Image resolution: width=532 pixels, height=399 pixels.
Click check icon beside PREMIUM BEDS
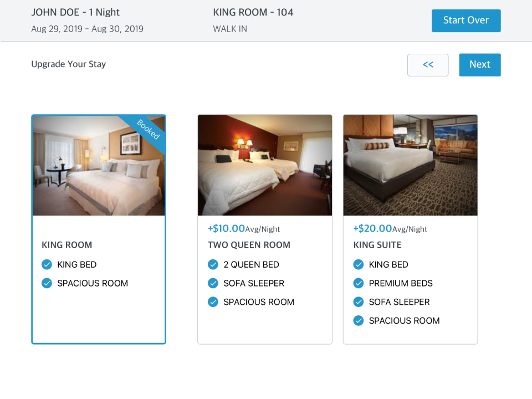click(x=359, y=283)
